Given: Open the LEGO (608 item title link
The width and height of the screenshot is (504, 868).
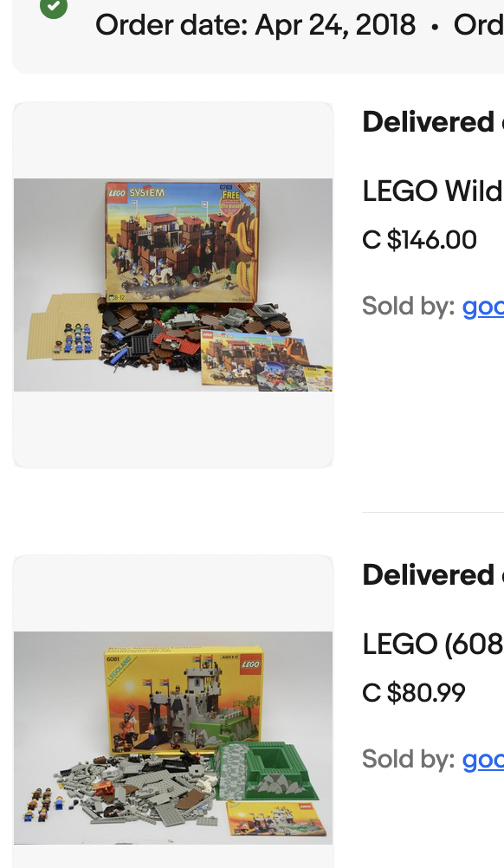Looking at the screenshot, I should tap(433, 644).
